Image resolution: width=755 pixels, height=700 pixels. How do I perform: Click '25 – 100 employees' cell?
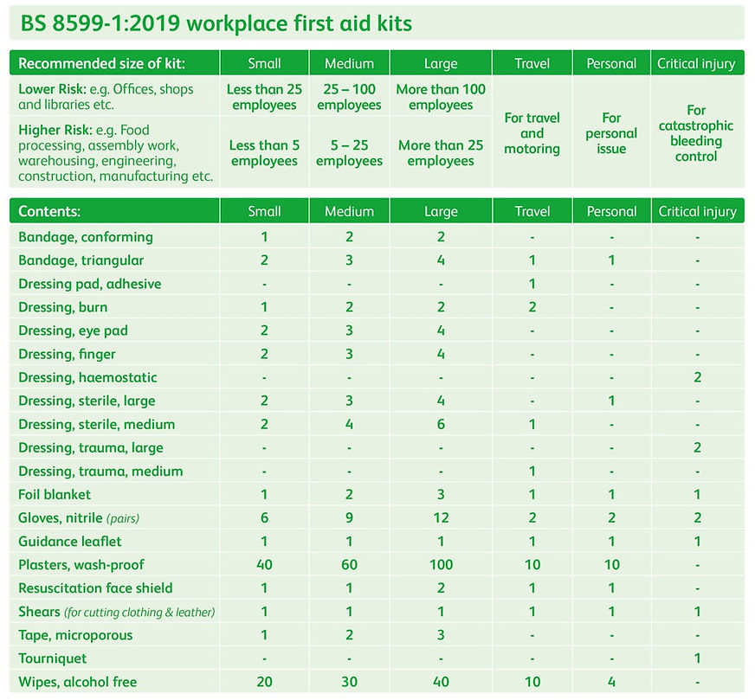click(x=349, y=97)
